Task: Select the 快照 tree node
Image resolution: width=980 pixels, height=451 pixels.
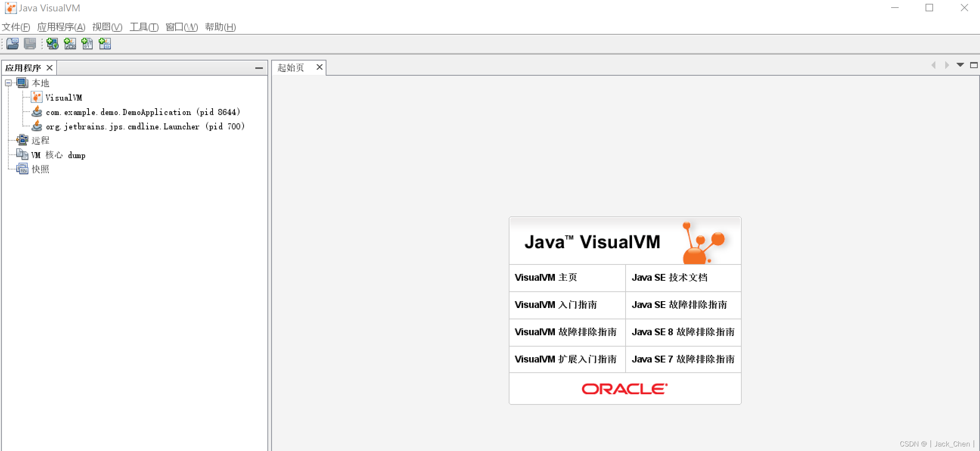Action: (x=40, y=169)
